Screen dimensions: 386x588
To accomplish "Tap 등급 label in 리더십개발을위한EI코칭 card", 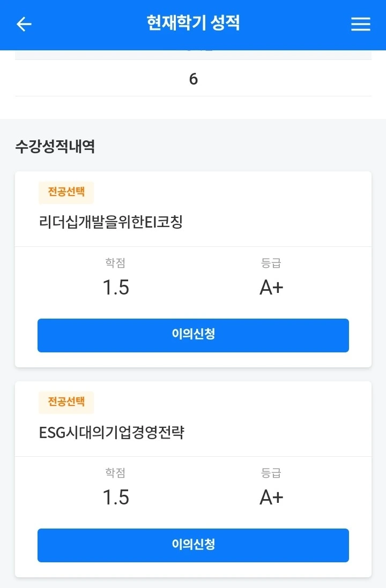I will (x=271, y=263).
